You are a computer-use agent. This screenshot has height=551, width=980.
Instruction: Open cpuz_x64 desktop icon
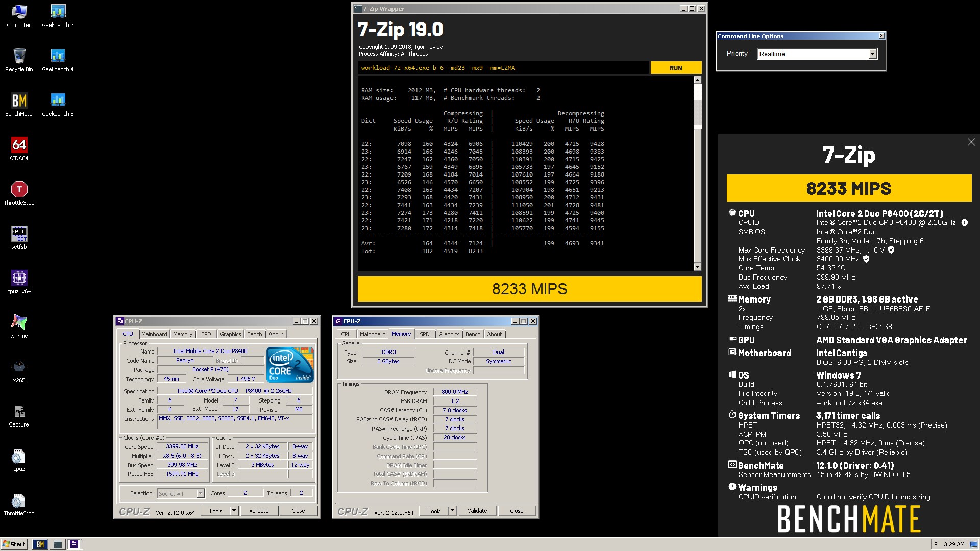point(19,282)
